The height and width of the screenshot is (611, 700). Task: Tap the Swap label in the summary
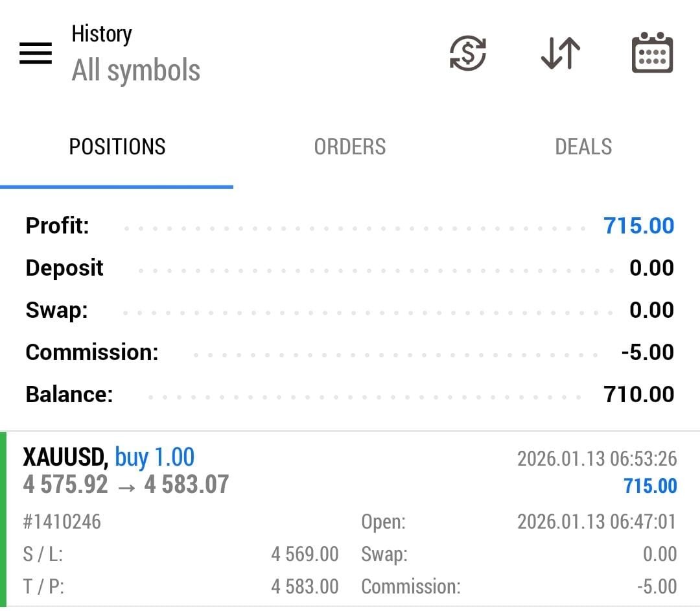tap(56, 310)
